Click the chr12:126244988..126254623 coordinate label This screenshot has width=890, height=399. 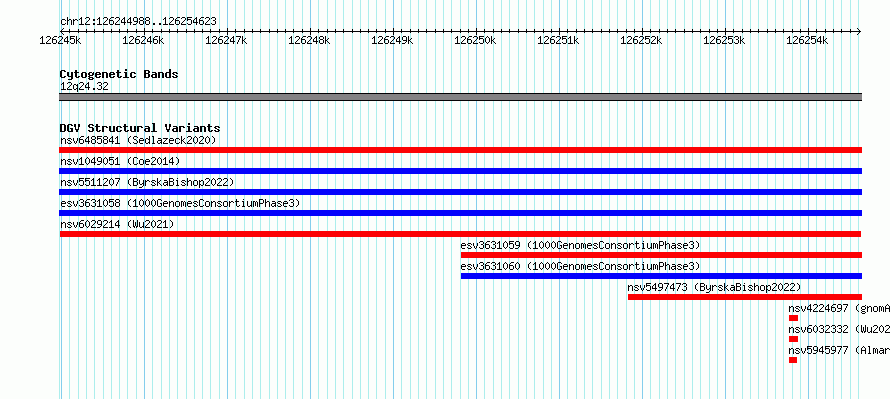138,22
